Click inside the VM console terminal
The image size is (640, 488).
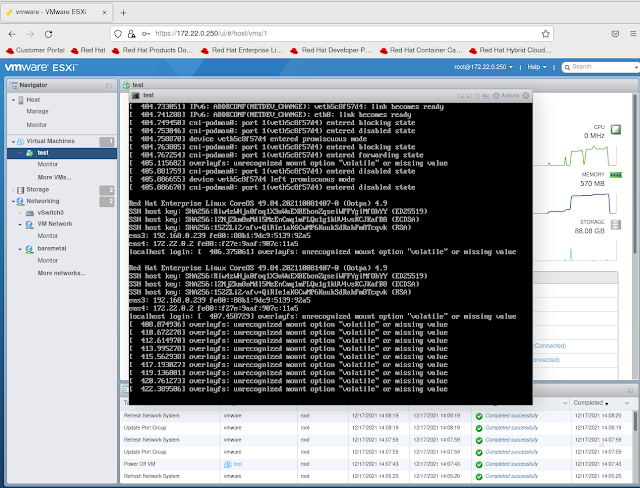point(331,254)
